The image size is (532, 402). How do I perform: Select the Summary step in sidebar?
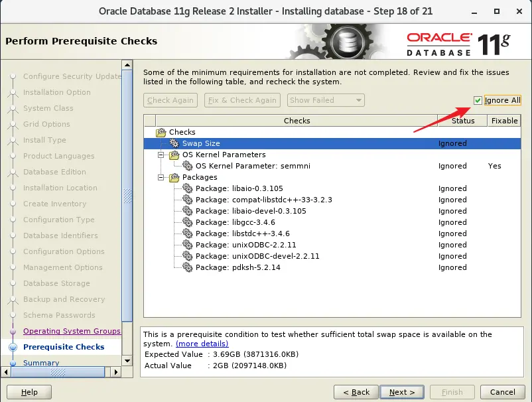[x=41, y=363]
